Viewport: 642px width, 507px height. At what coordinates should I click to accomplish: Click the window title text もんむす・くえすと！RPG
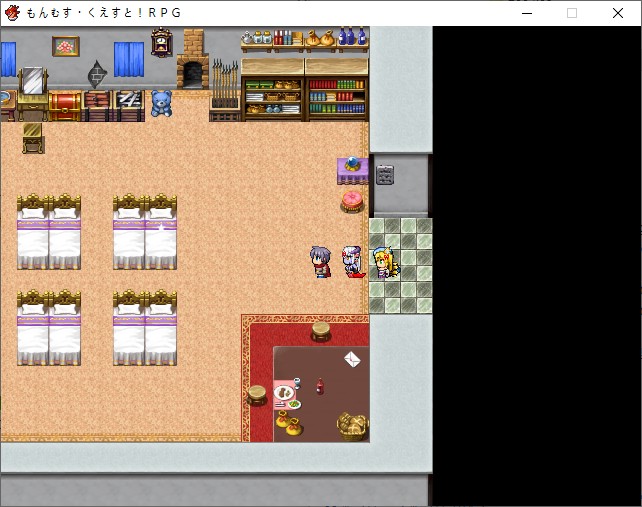(104, 13)
